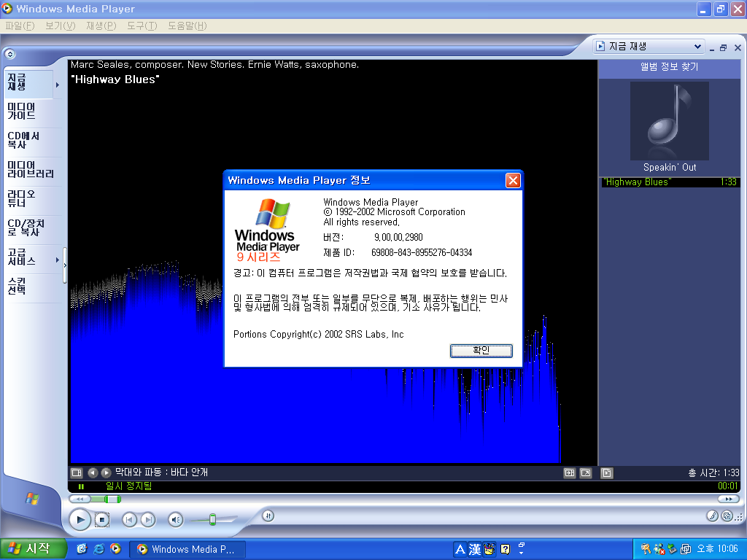This screenshot has width=747, height=560.
Task: Launch Internet Explorer from quick launch
Action: 98,549
